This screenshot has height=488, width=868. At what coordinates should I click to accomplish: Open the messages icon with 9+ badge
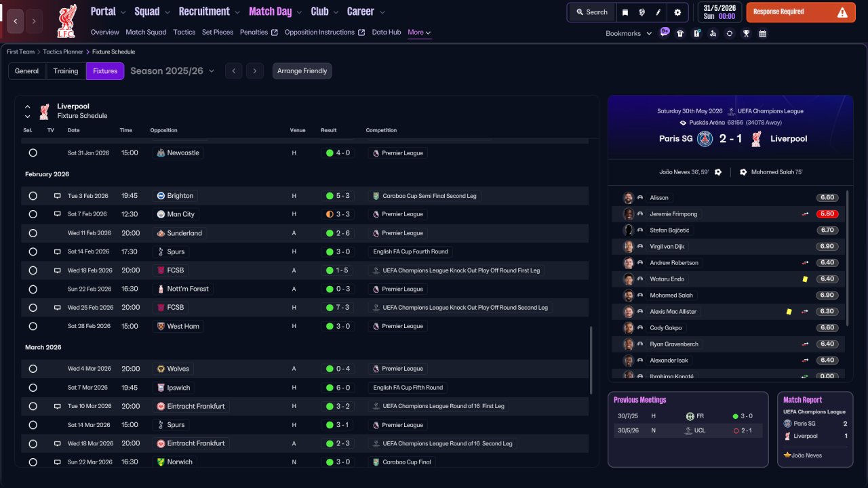(x=664, y=33)
